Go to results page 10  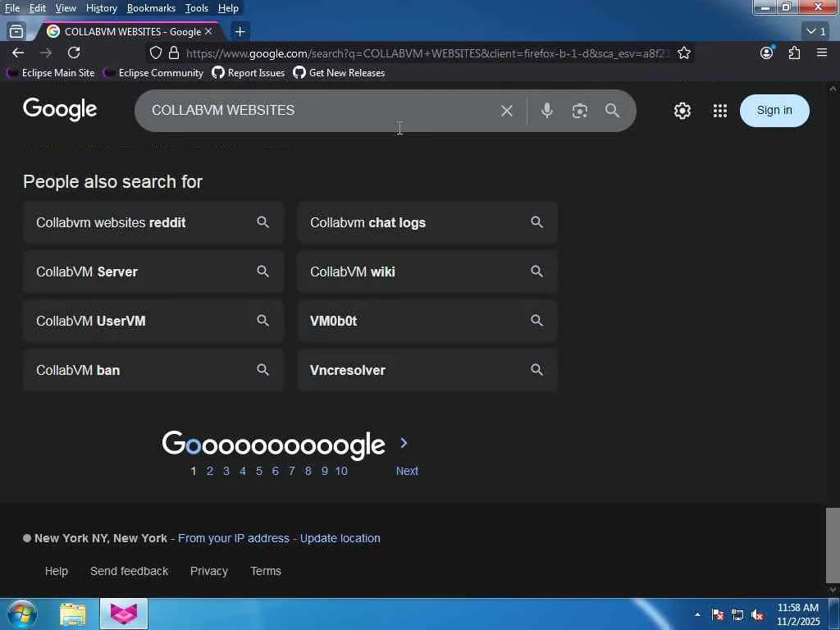pyautogui.click(x=341, y=471)
